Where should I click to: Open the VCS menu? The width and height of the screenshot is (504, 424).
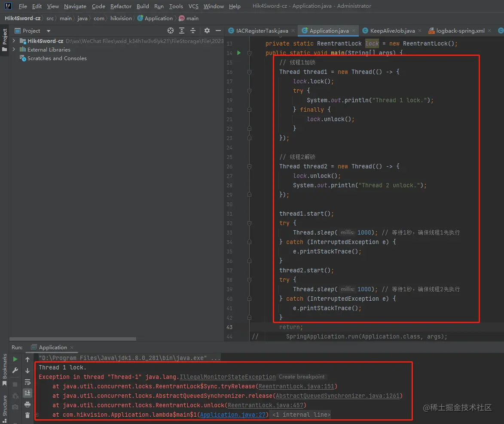(x=193, y=6)
